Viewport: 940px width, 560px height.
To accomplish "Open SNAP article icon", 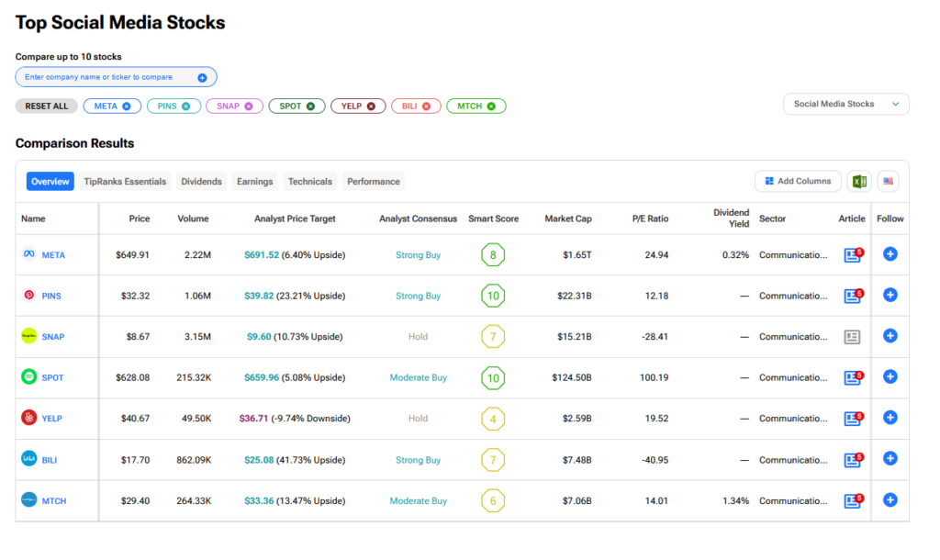I will click(852, 337).
